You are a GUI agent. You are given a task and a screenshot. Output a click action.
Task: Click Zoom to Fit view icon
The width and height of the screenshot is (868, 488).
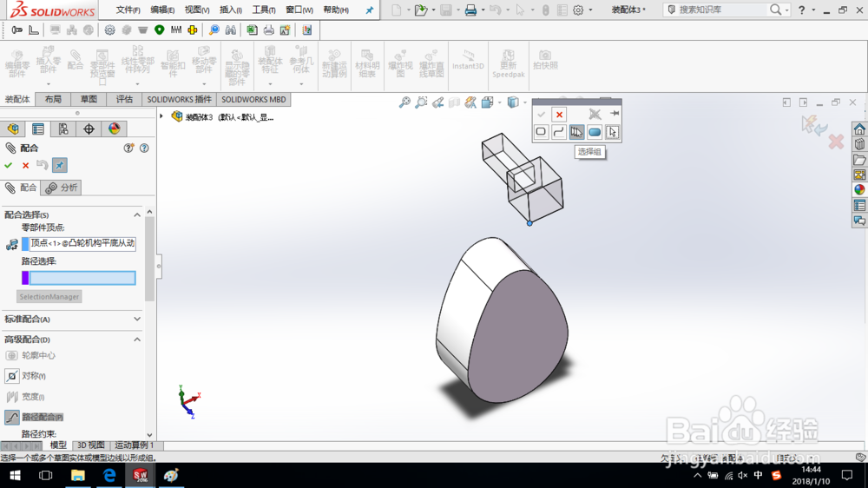point(404,102)
